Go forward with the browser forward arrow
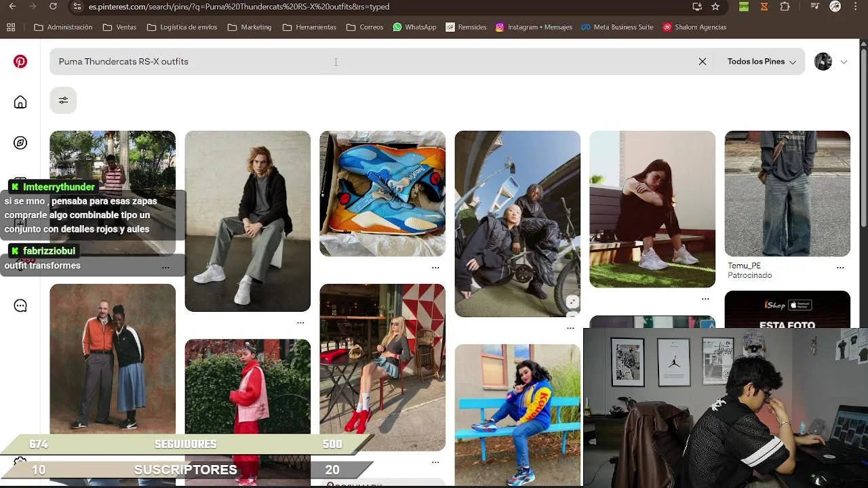868x488 pixels. [x=33, y=7]
